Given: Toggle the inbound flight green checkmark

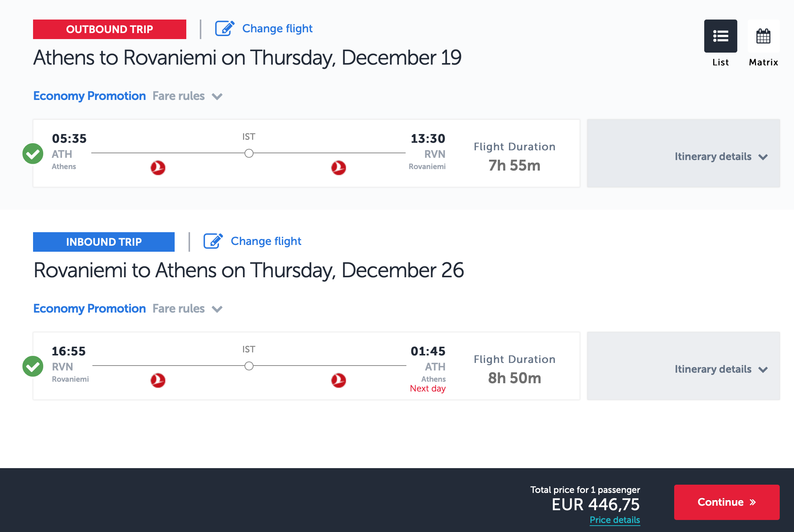Looking at the screenshot, I should 33,366.
